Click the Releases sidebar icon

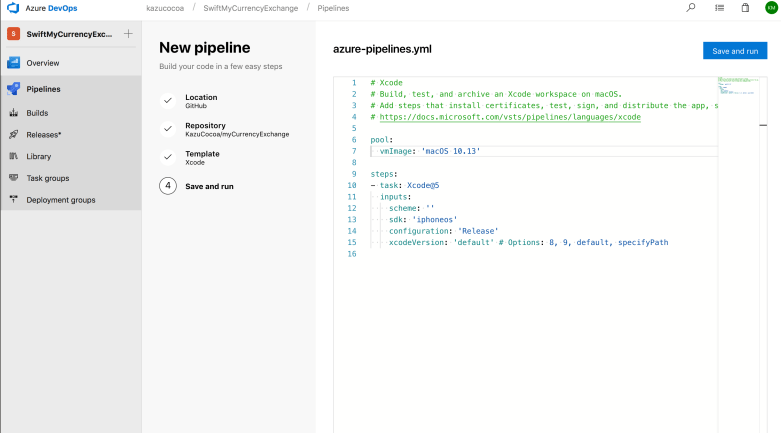pos(13,135)
